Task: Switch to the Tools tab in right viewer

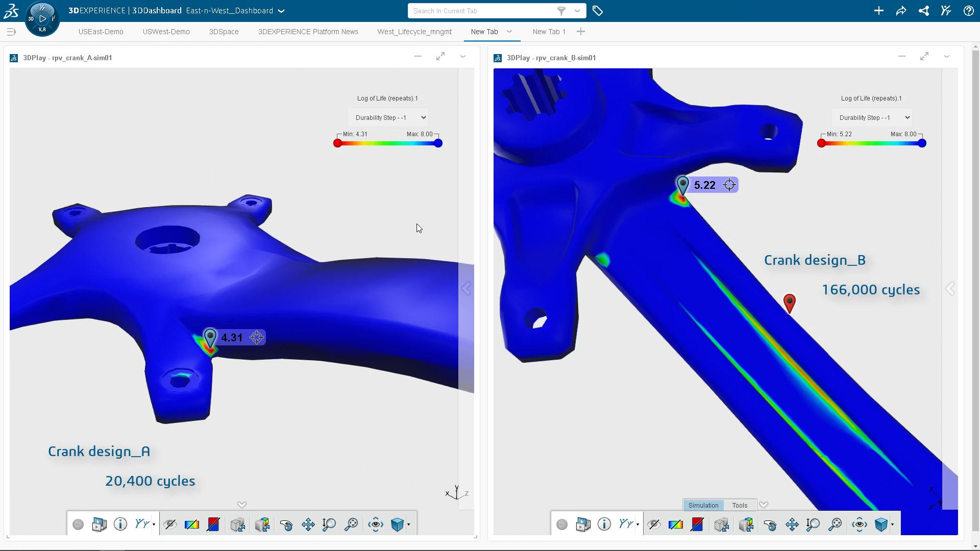Action: click(x=740, y=505)
